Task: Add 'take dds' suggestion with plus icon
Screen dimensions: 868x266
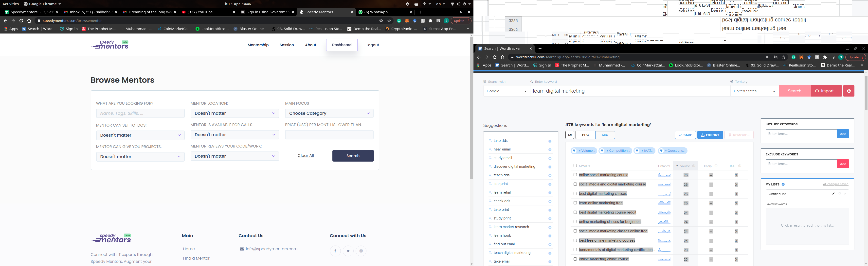Action: (x=550, y=141)
